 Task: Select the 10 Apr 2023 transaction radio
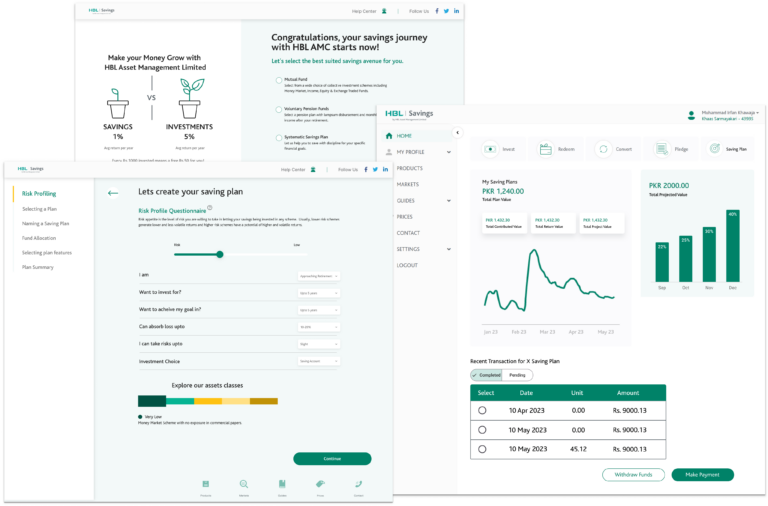point(482,410)
